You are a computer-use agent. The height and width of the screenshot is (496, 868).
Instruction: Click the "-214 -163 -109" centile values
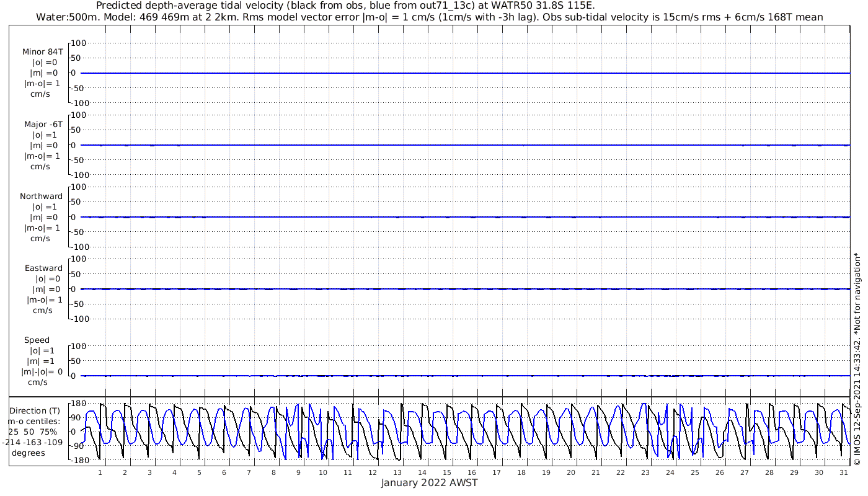(32, 442)
